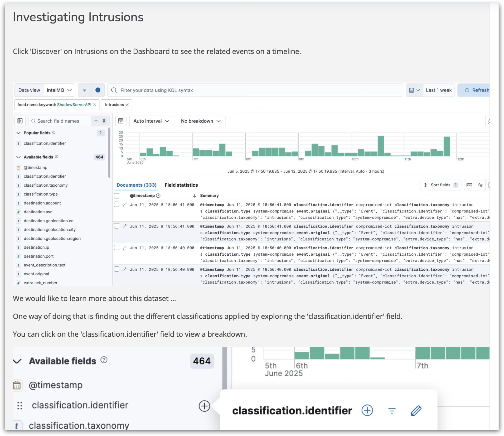
Task: Click the Search field names box
Action: [60, 121]
